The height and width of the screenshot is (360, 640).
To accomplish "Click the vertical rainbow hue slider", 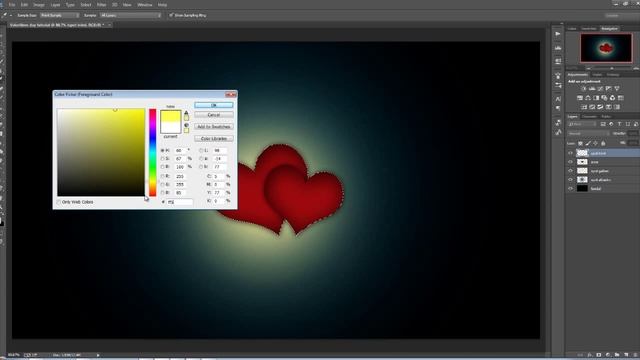I will pyautogui.click(x=152, y=152).
